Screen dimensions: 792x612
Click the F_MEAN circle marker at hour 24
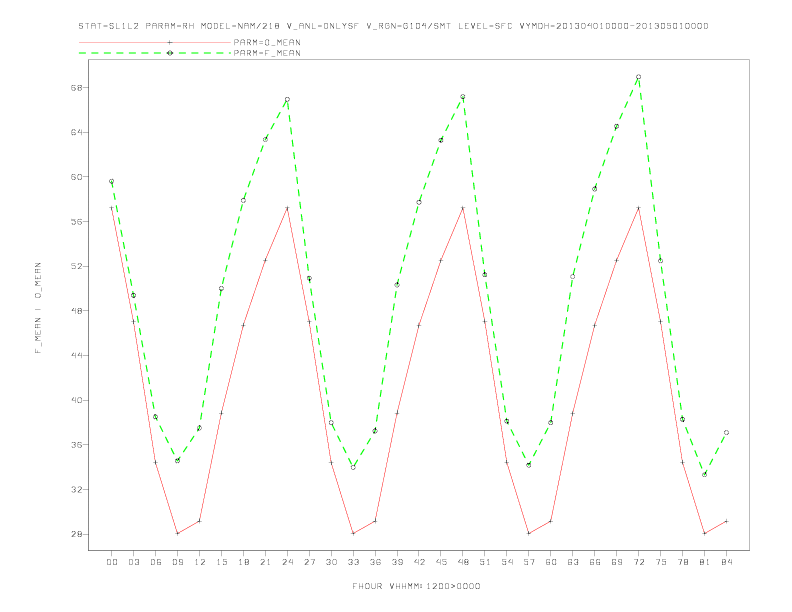click(x=287, y=99)
